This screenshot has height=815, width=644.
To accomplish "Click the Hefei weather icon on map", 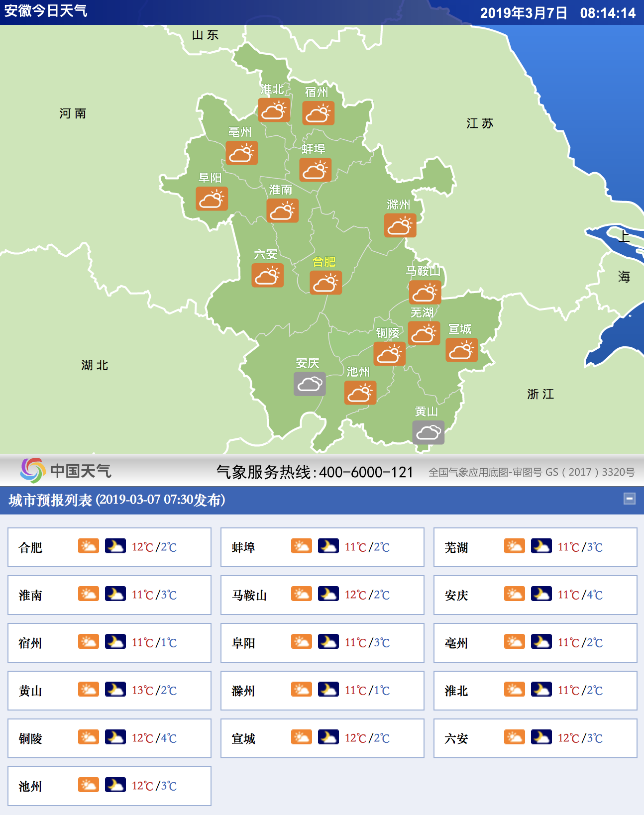I will (325, 283).
